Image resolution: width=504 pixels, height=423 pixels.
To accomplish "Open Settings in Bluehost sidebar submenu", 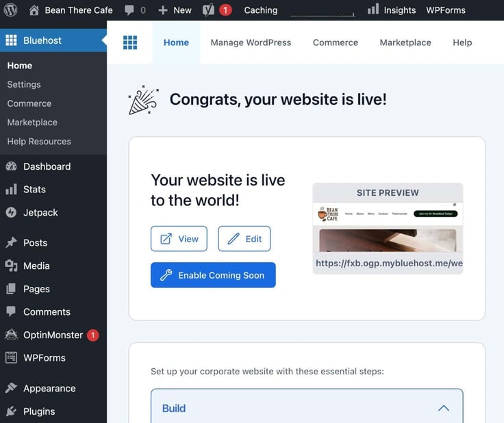I will 24,84.
